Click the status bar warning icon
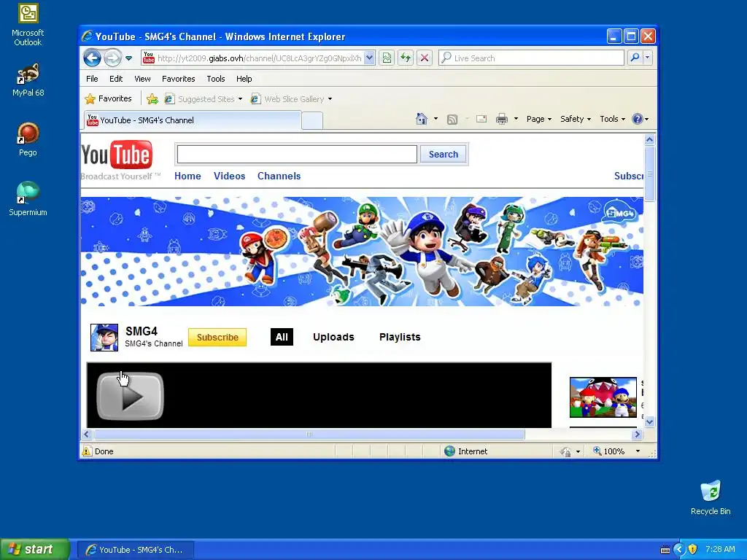Image resolution: width=747 pixels, height=560 pixels. click(87, 451)
